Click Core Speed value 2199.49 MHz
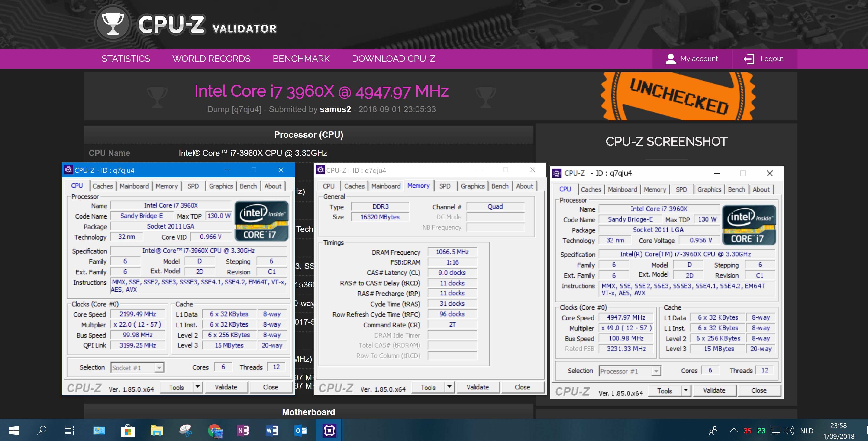Screen dimensions: 868x441 point(138,314)
